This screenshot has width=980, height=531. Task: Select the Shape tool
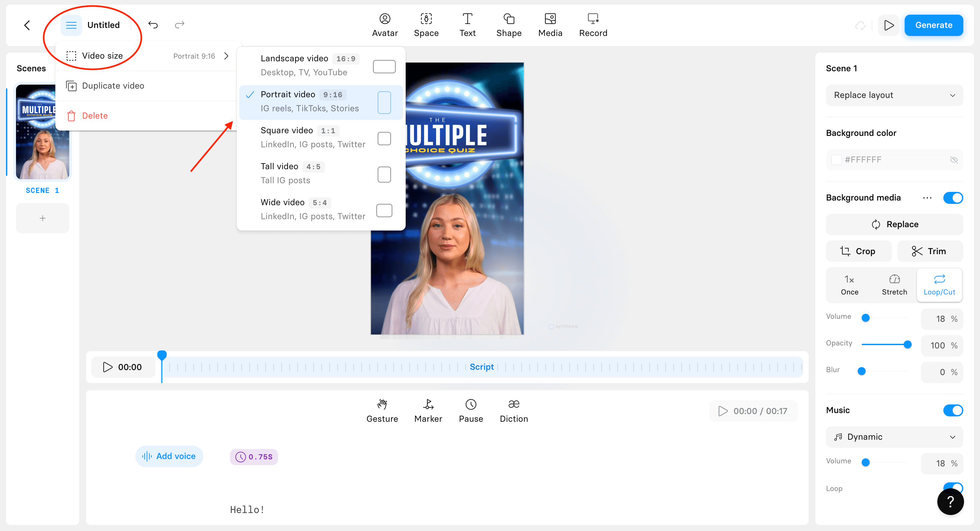pyautogui.click(x=509, y=25)
